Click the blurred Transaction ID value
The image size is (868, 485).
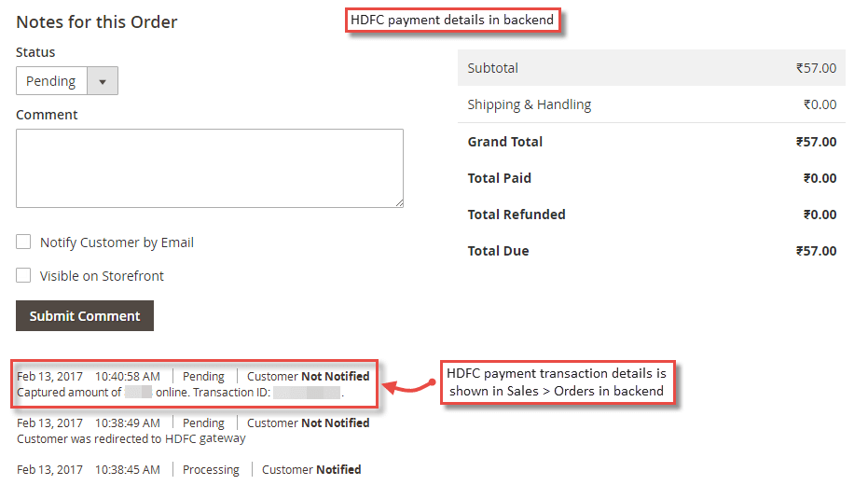tap(307, 393)
